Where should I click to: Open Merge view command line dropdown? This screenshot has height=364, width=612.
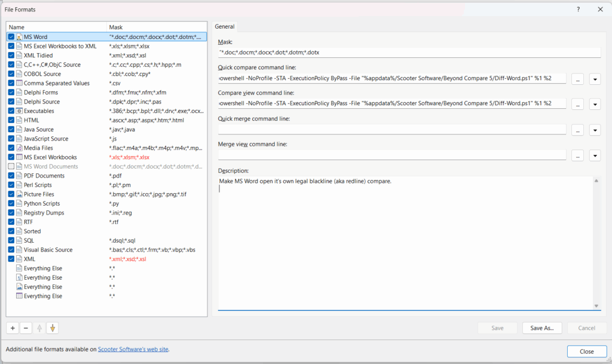[x=595, y=155]
